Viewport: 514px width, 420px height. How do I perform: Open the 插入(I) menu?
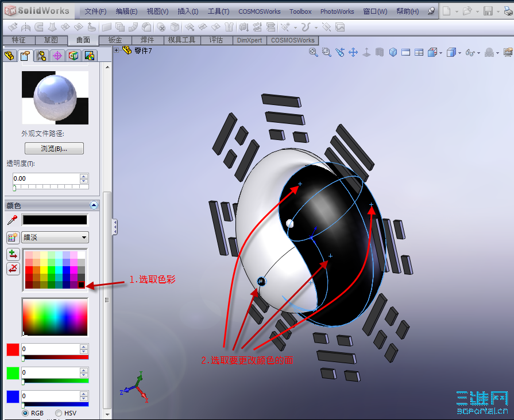(x=188, y=11)
